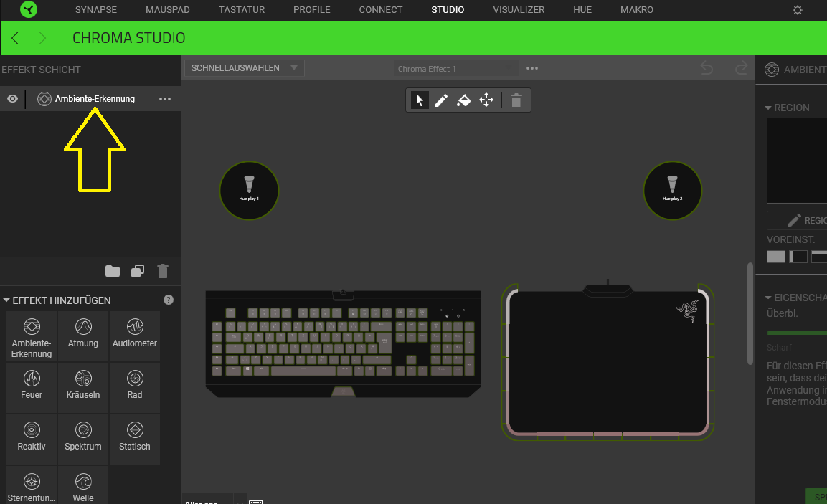The height and width of the screenshot is (504, 827).
Task: Collapse the Region section
Action: click(768, 108)
